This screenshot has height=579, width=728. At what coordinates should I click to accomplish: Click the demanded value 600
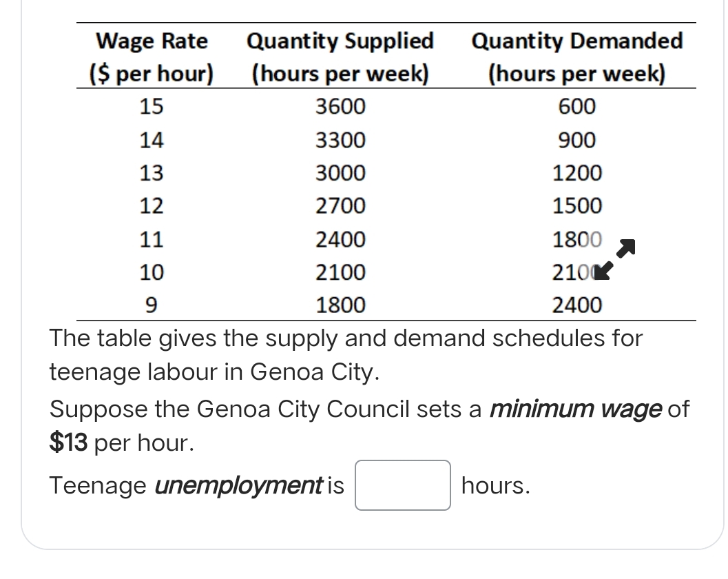click(578, 106)
